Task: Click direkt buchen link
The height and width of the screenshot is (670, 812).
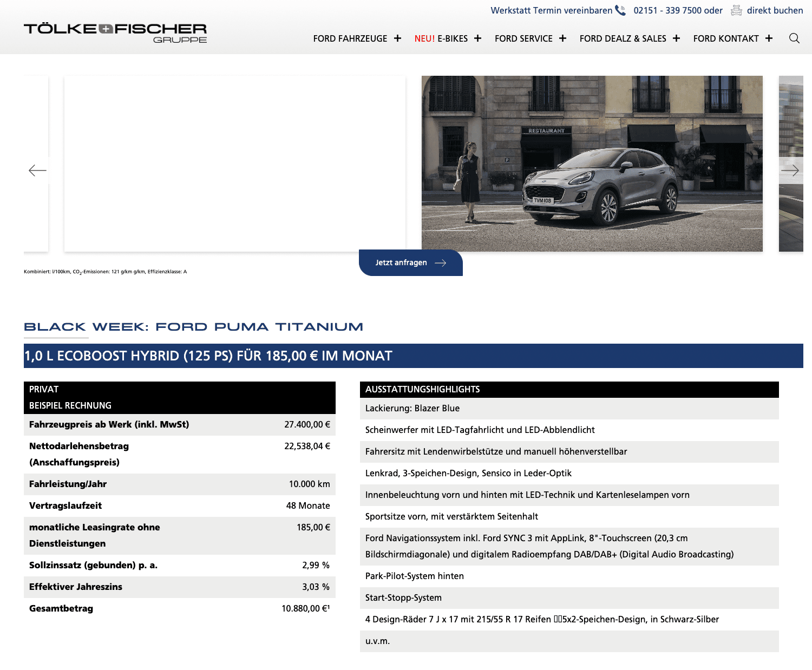Action: coord(775,10)
